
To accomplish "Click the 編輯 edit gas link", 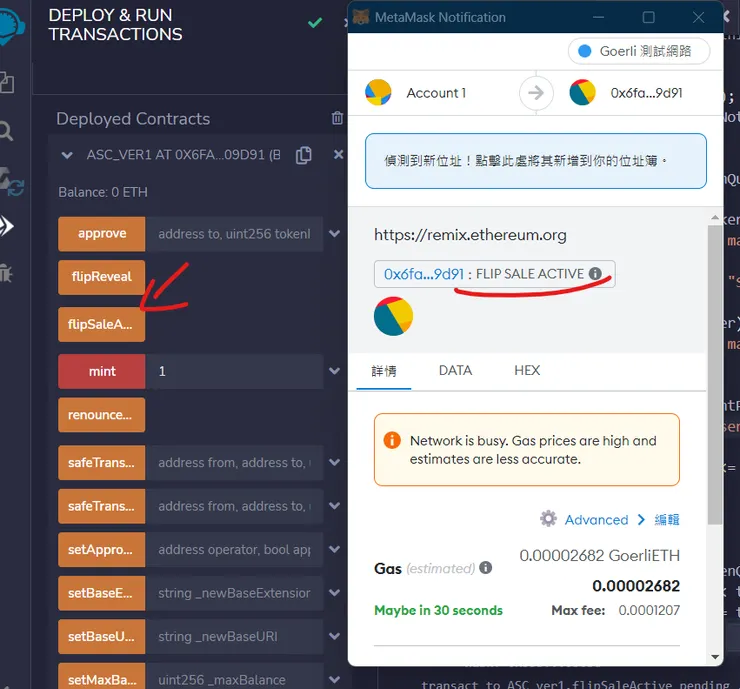I will (x=666, y=520).
